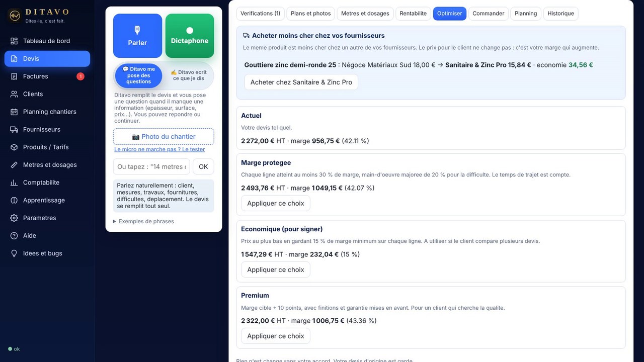Click the microphone icon on Parler
644x362 pixels.
pyautogui.click(x=137, y=30)
